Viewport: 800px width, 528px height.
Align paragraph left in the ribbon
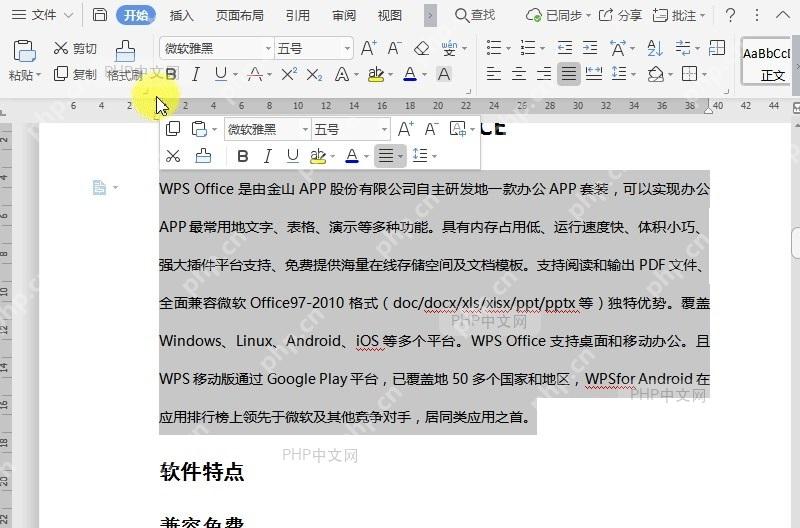493,74
